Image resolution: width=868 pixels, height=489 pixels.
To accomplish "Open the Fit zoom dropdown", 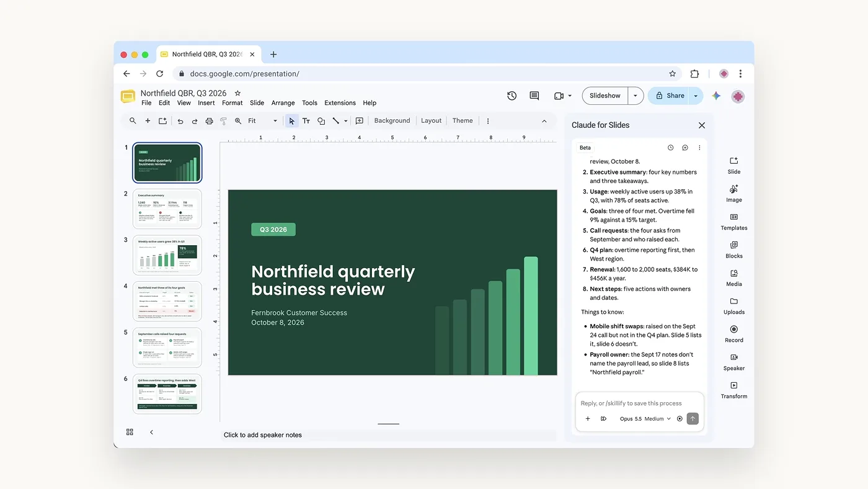I will point(263,121).
